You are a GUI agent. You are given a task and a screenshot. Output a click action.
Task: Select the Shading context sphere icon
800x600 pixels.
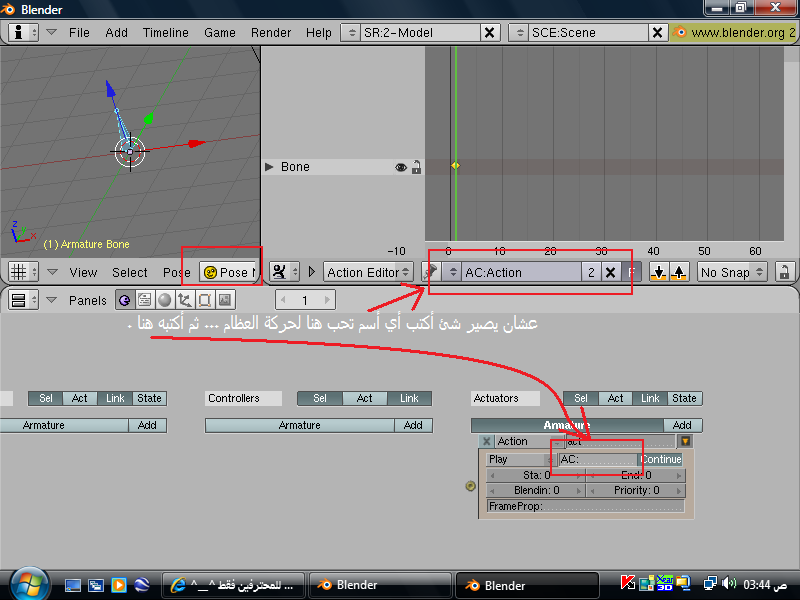point(164,300)
